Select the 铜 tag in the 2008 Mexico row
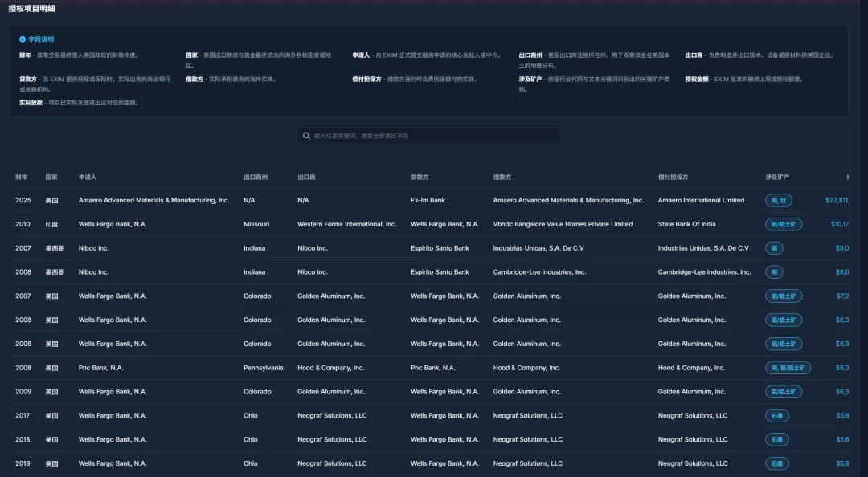 pos(774,272)
